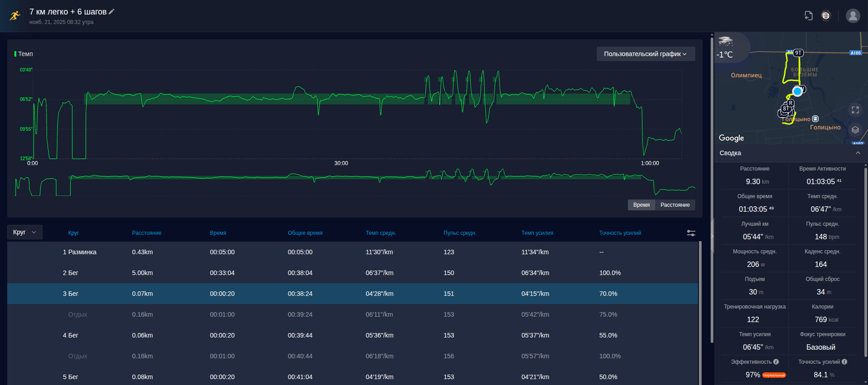Viewport: 868px width, 385px height.
Task: Click the pencil icon to edit activity title
Action: [112, 12]
